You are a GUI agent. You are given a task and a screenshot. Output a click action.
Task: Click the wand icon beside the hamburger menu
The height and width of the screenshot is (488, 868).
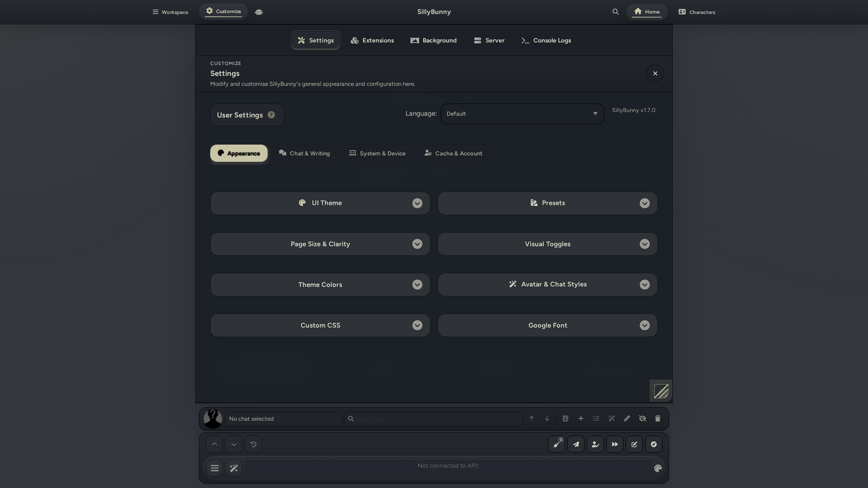[x=234, y=468]
